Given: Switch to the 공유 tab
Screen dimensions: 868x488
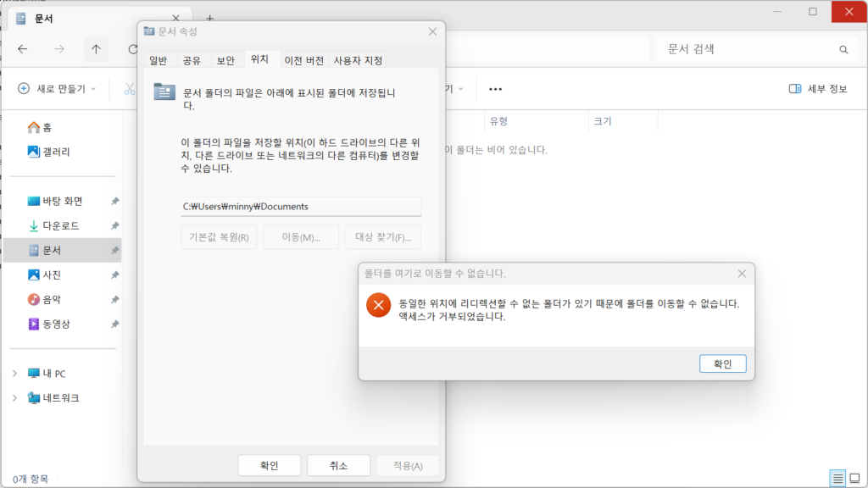Looking at the screenshot, I should click(x=192, y=60).
